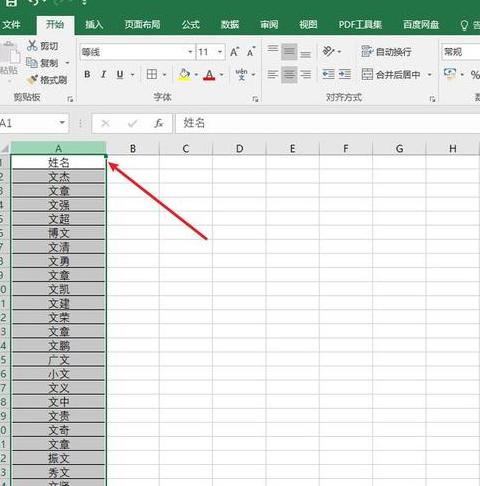The height and width of the screenshot is (486, 480).
Task: Click the formula bar showing 姓名
Action: coord(328,123)
